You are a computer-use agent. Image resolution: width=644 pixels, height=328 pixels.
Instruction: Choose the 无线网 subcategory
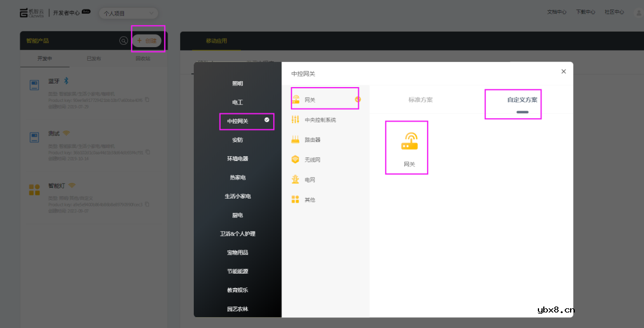coord(326,160)
